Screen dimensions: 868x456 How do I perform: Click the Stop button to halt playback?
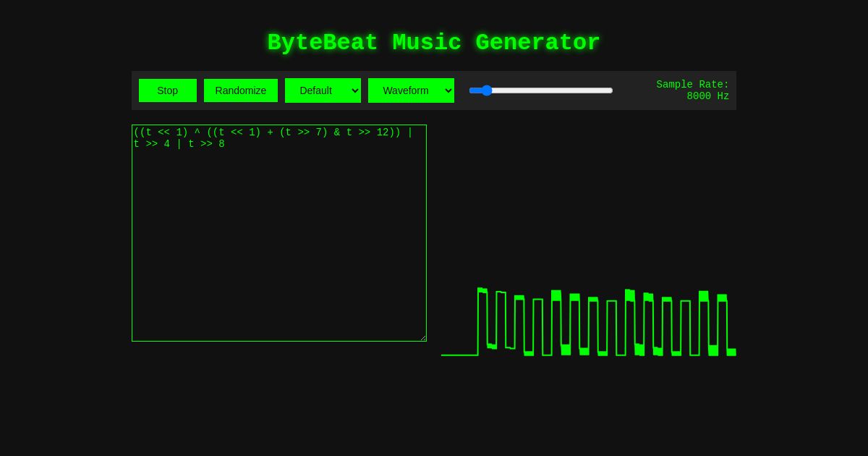point(167,90)
